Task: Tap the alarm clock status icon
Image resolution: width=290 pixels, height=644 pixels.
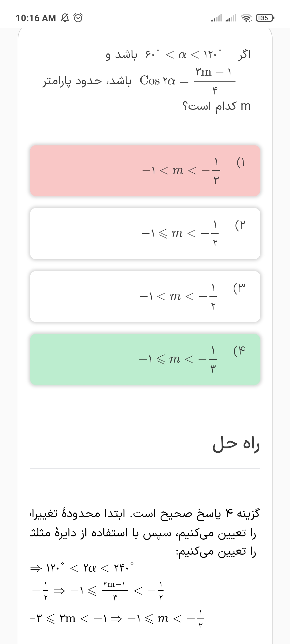Action: 78,18
